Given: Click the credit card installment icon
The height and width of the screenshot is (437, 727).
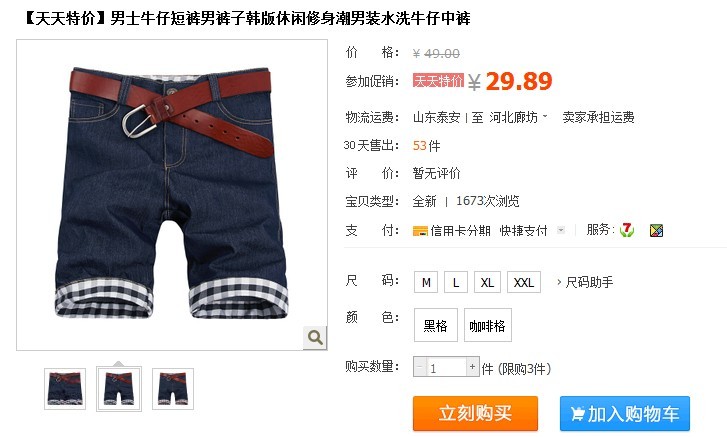Looking at the screenshot, I should click(420, 231).
